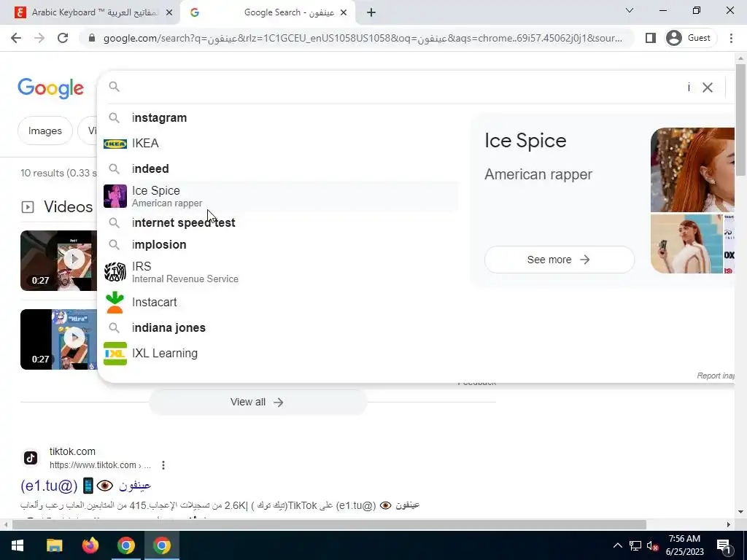Select the Google Search tab
This screenshot has width=747, height=560.
tap(268, 12)
